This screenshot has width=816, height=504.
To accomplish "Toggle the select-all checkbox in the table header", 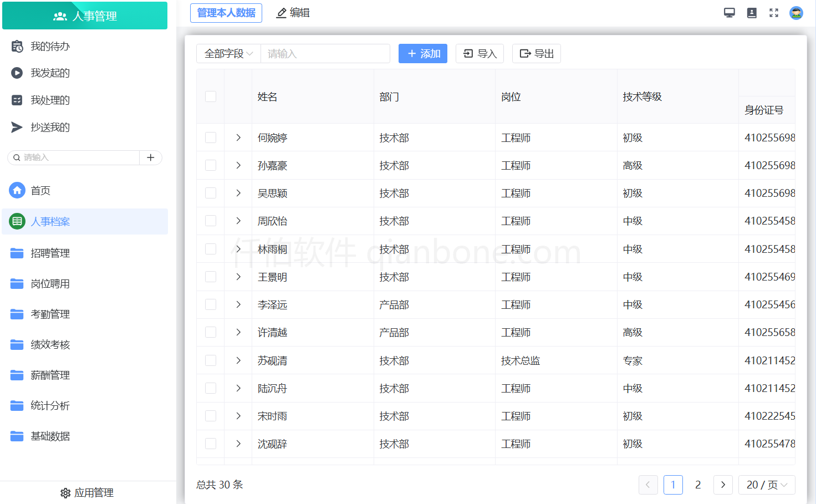I will (x=210, y=96).
